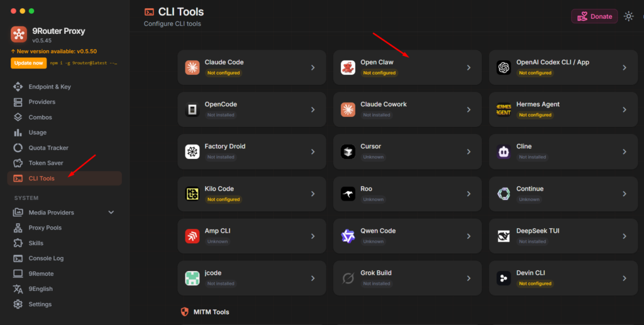The image size is (644, 325).
Task: Click the OpenCode card icon
Action: [192, 109]
